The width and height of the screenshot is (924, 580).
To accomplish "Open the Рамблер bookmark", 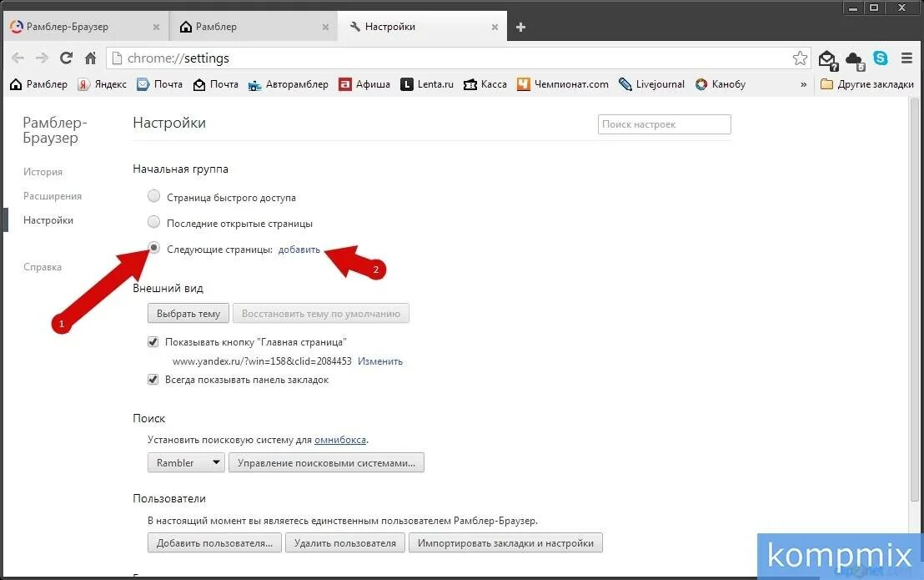I will (39, 84).
